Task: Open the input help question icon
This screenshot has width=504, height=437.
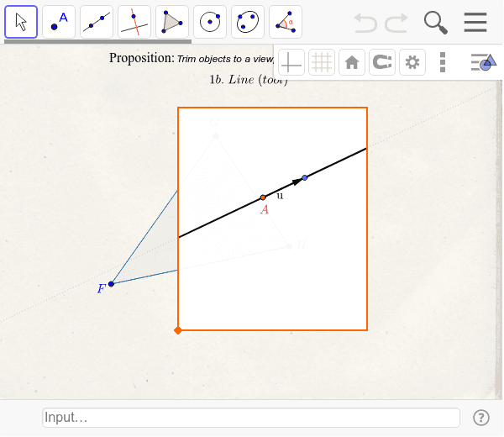Action: [481, 418]
